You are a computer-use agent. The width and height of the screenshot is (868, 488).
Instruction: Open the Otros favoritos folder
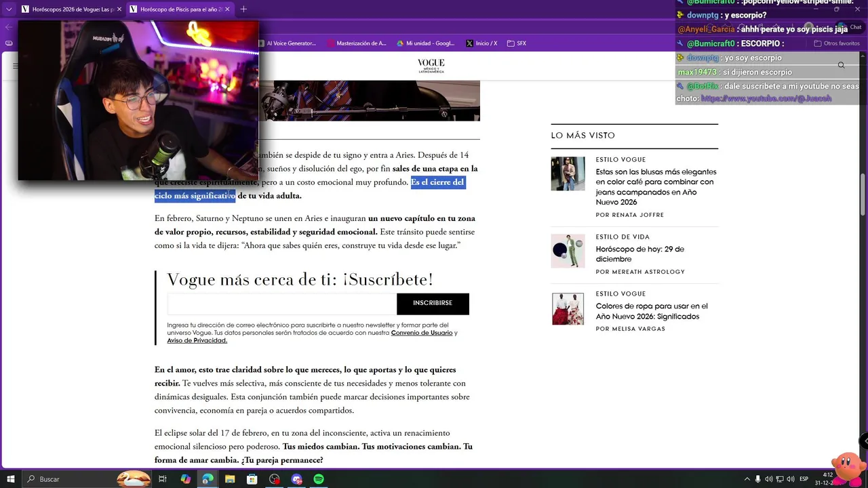[837, 43]
